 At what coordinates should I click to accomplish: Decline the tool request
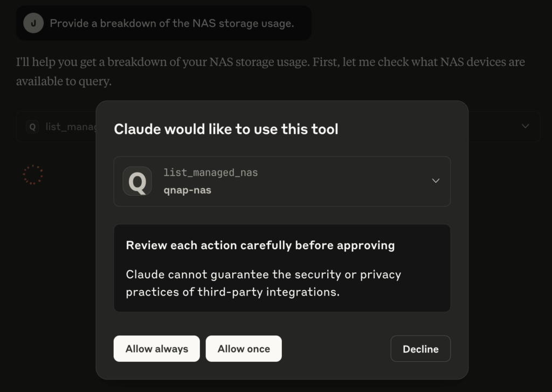[420, 349]
